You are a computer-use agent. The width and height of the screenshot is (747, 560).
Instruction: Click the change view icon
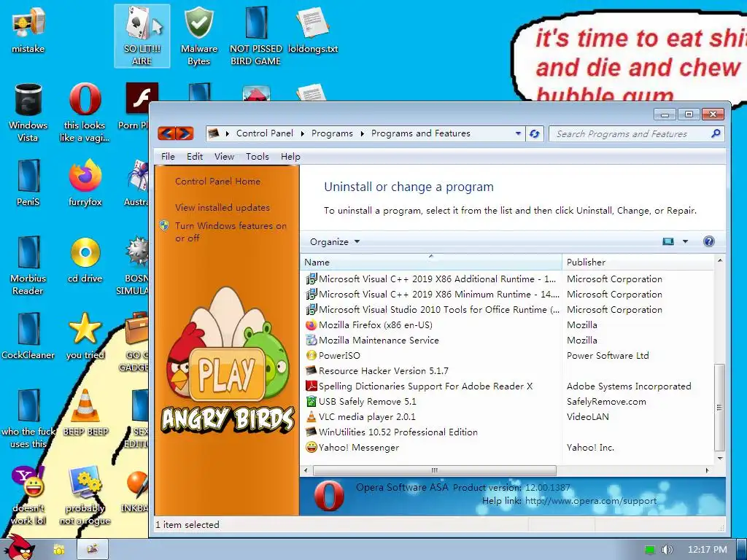(668, 241)
